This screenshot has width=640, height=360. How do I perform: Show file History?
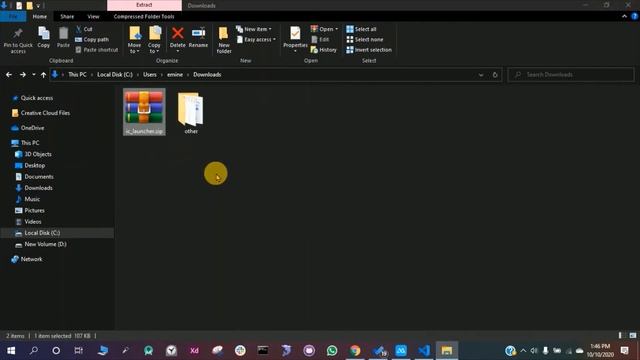pos(324,50)
